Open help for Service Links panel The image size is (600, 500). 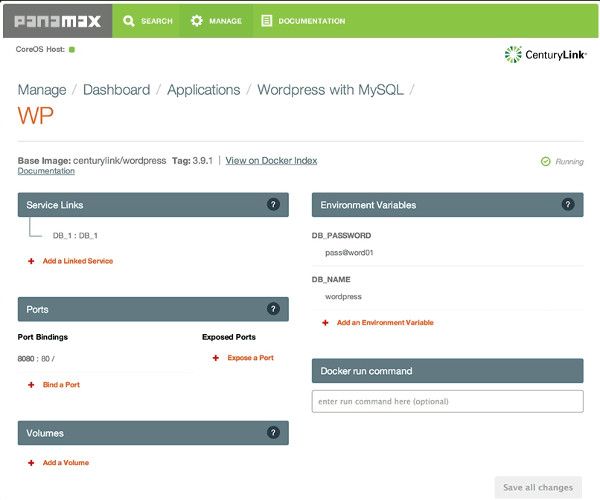(x=273, y=204)
